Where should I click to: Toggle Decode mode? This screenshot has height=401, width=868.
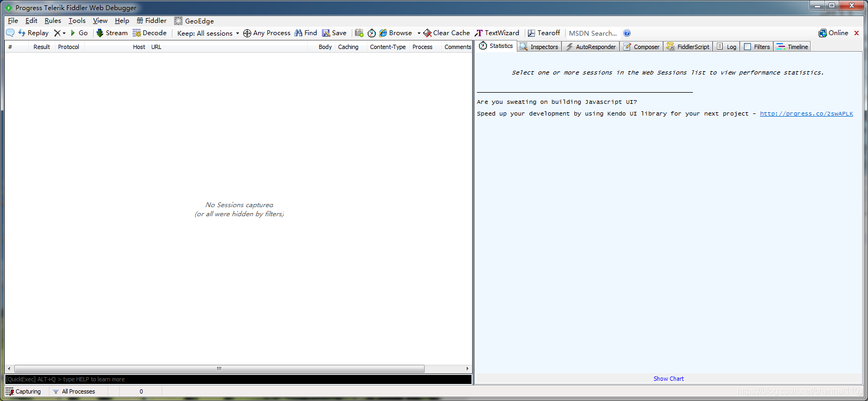tap(150, 33)
